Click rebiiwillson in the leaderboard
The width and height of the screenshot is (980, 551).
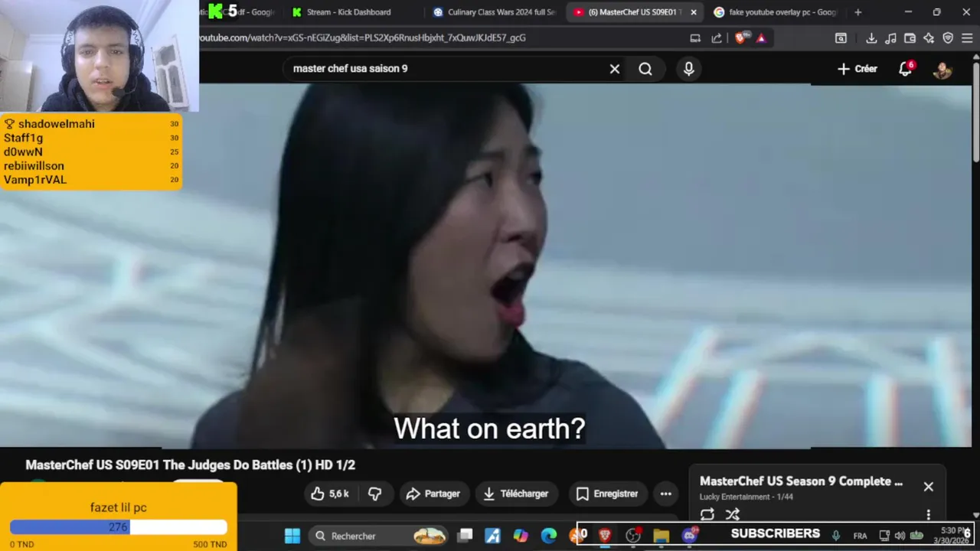[x=34, y=165]
